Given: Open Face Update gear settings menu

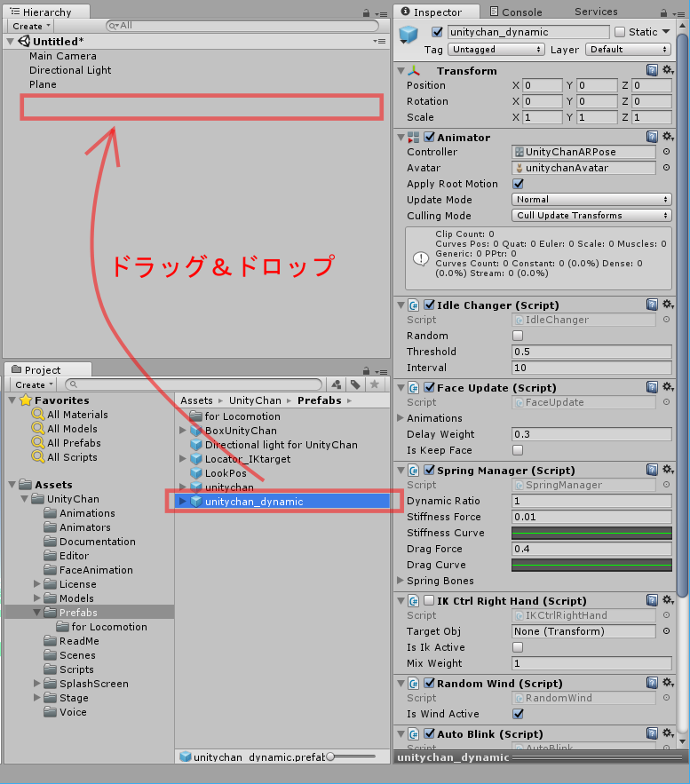Looking at the screenshot, I should (668, 387).
